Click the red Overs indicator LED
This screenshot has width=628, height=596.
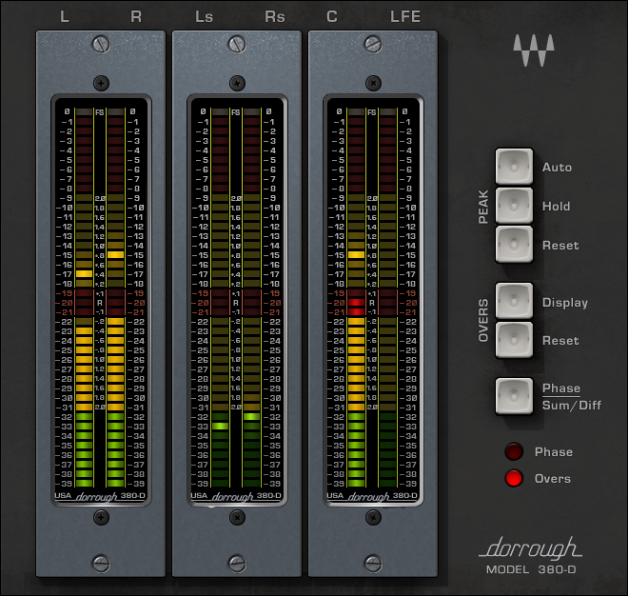click(513, 478)
